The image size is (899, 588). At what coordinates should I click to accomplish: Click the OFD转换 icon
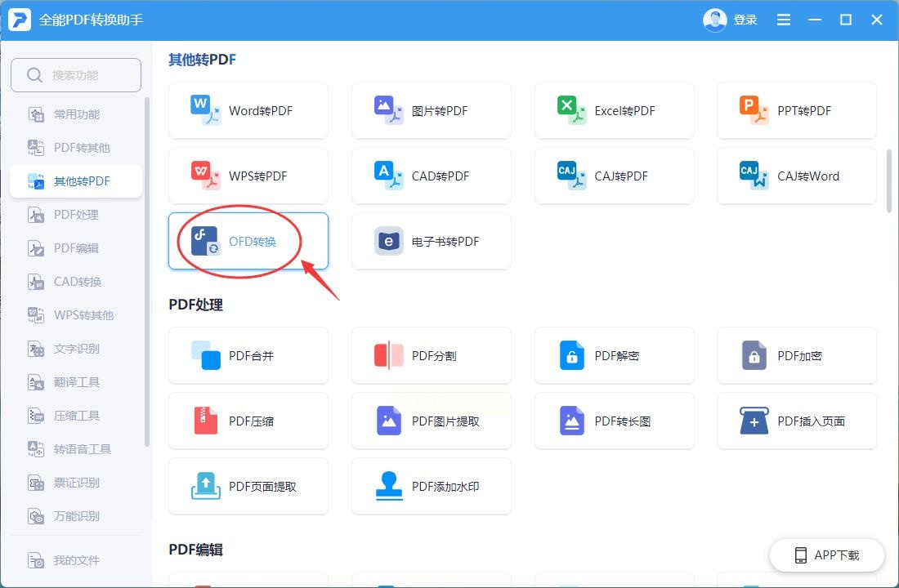point(204,241)
